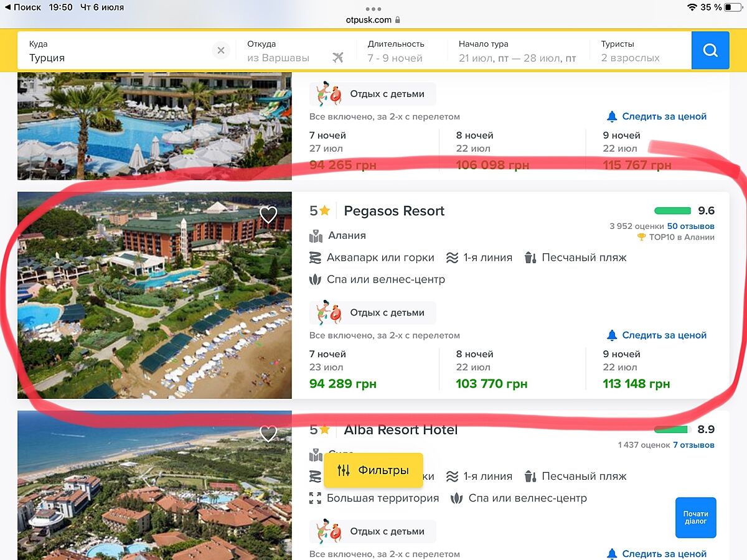
Task: Go back to Поиск app in status bar
Action: (x=23, y=7)
